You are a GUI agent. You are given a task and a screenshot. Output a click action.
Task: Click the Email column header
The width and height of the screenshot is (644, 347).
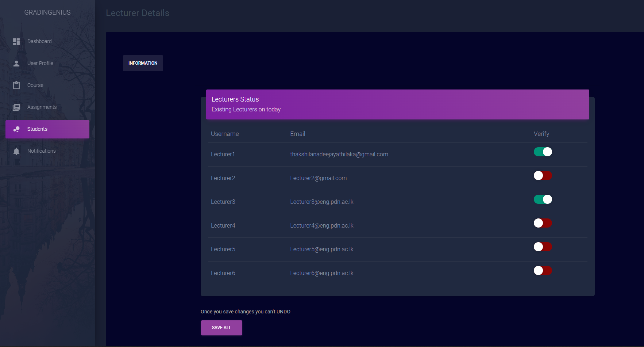298,134
